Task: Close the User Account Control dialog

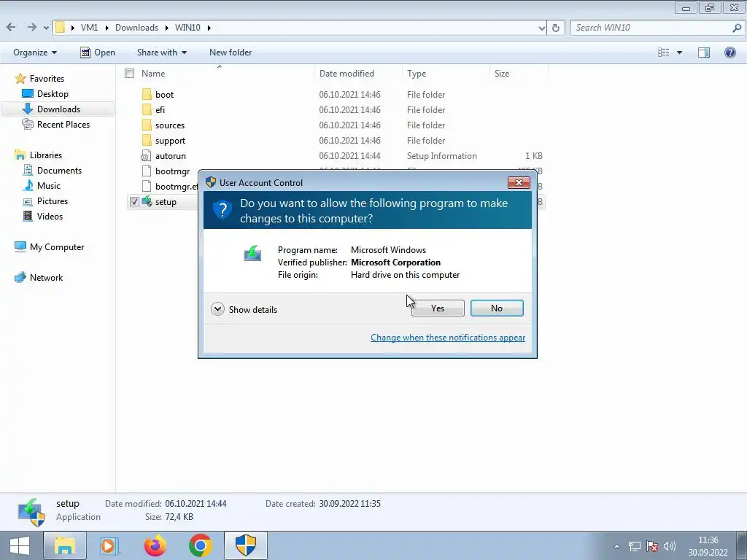Action: 519,182
